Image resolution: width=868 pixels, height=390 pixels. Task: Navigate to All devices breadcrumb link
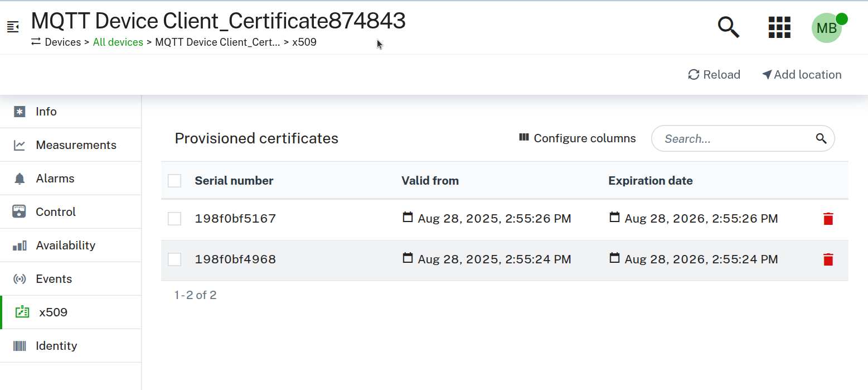(118, 42)
